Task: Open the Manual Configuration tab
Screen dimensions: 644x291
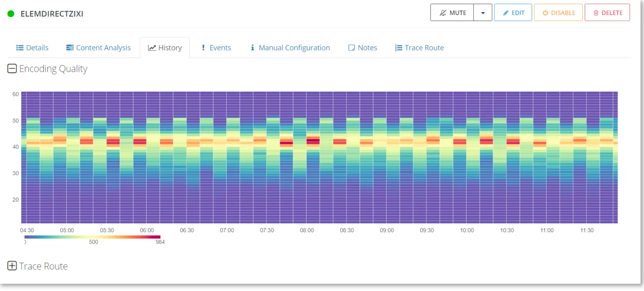Action: tap(290, 48)
